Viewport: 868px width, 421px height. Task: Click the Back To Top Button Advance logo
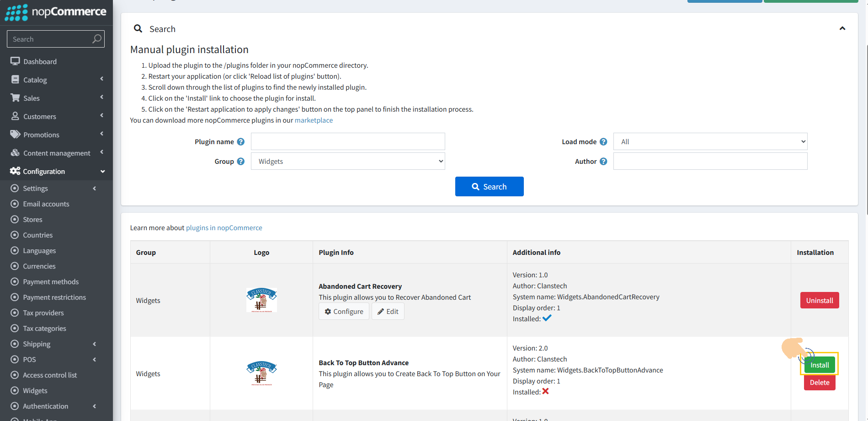pos(261,373)
